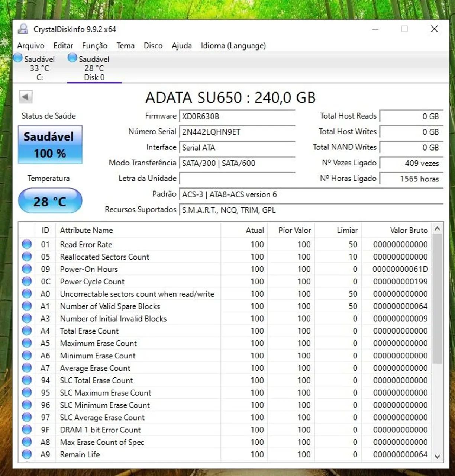
Task: Click status icon for Total Erase Count
Action: click(x=27, y=331)
